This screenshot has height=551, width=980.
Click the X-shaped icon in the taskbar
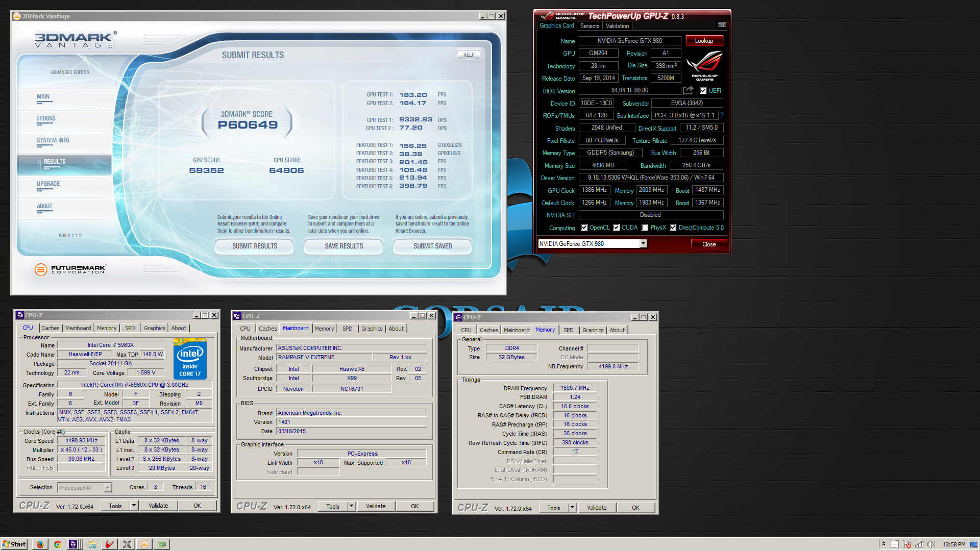tap(127, 544)
